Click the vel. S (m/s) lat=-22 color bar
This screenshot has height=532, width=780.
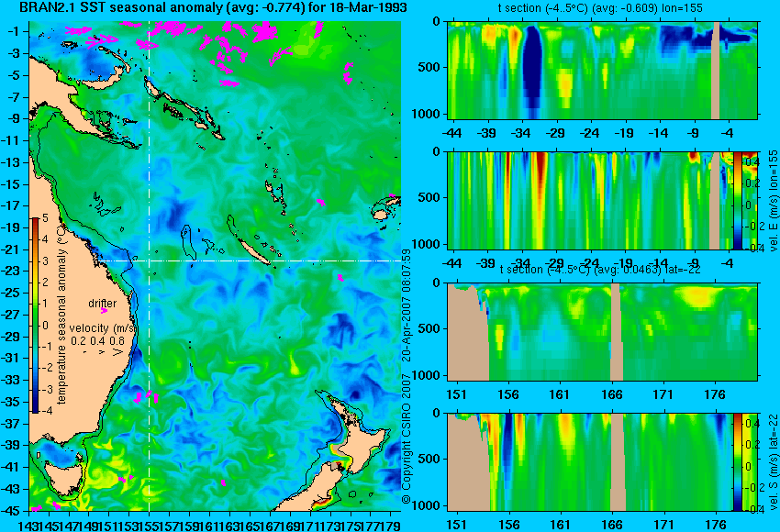coord(738,462)
